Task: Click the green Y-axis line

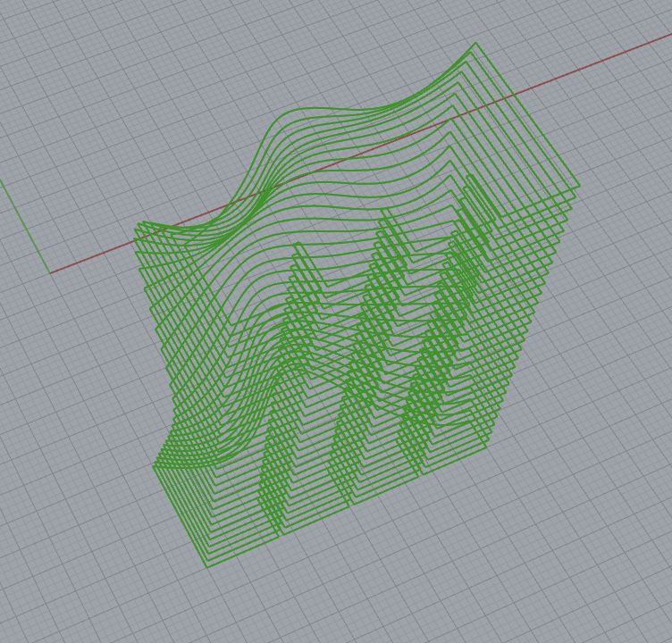Action: coord(22,223)
